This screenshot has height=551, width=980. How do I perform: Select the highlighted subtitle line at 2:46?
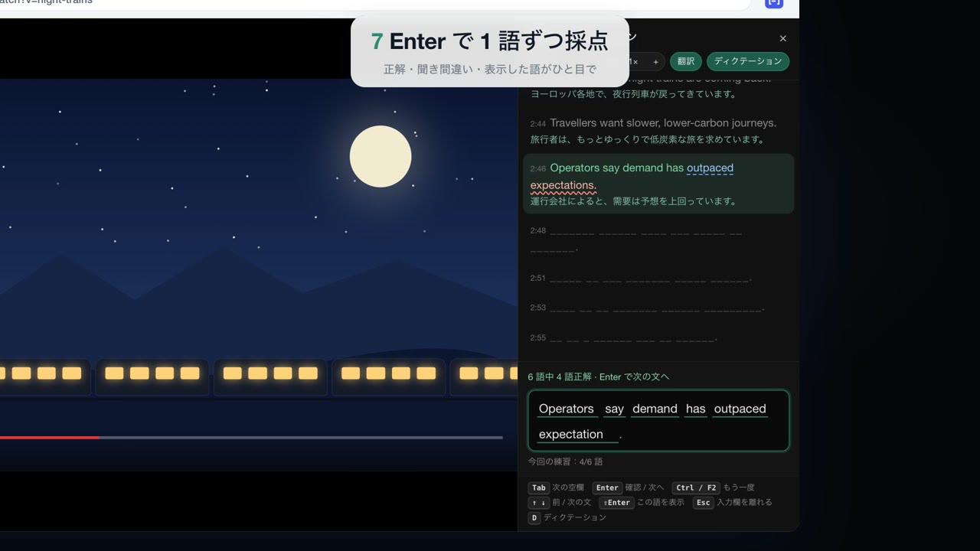(658, 184)
